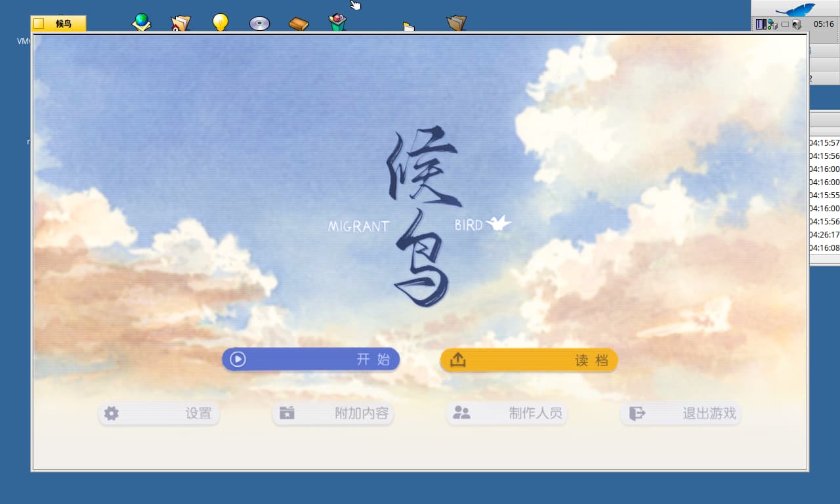Click the gear icon beside 设置

[112, 413]
